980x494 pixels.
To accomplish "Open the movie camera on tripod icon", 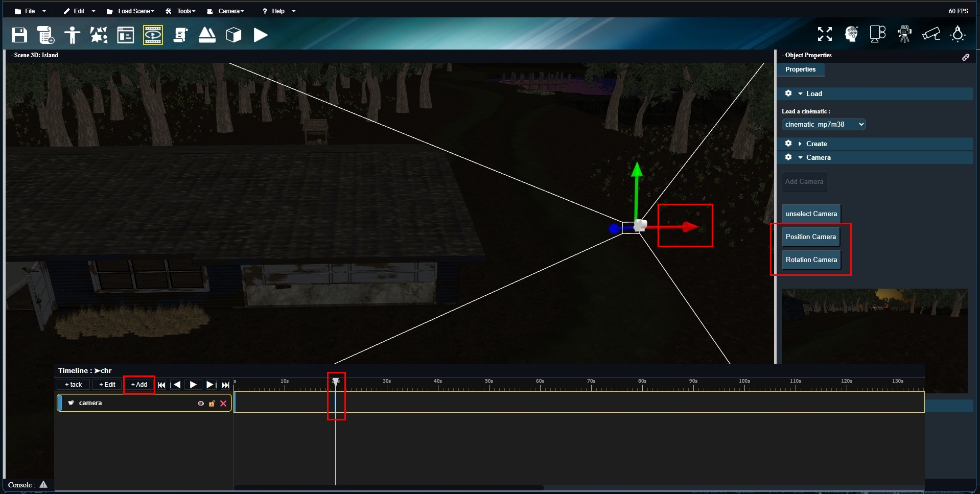I will point(904,34).
